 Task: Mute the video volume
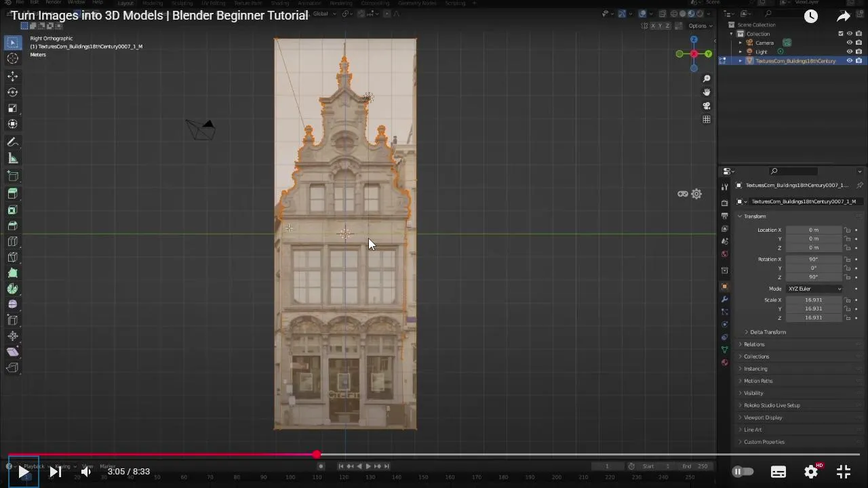[x=86, y=472]
